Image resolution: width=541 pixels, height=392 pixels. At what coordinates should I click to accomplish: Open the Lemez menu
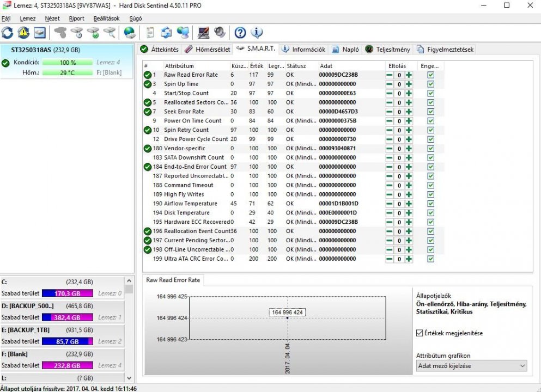[x=28, y=19]
